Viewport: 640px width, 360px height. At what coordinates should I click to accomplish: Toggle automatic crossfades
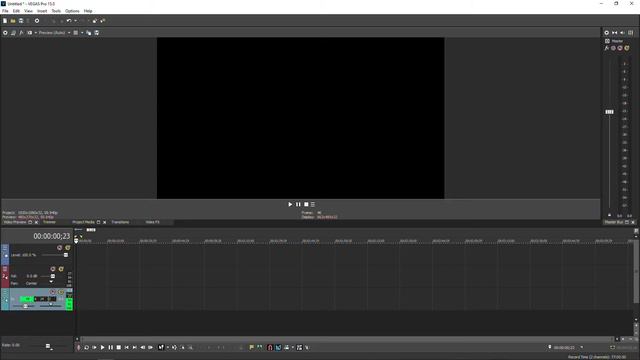pos(278,347)
